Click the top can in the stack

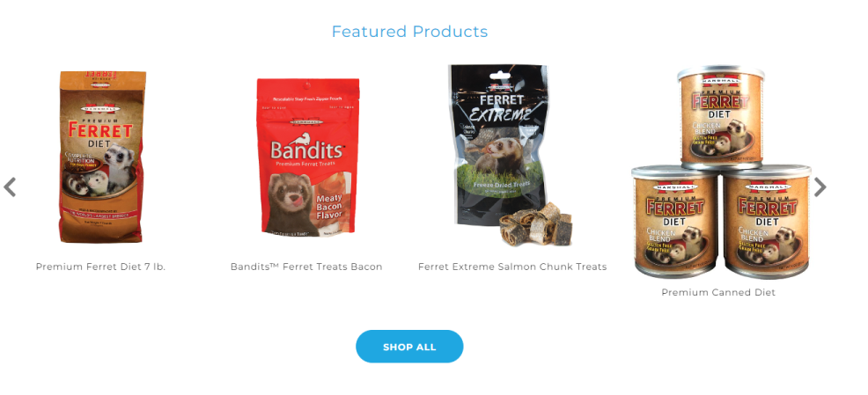[x=721, y=117]
